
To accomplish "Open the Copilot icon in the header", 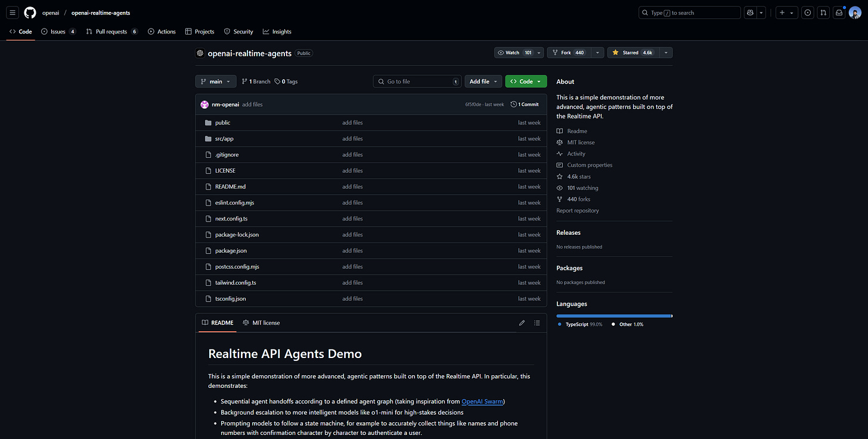I will tap(750, 13).
